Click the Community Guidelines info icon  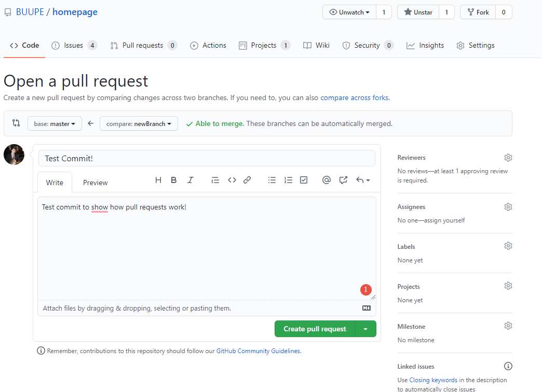click(x=41, y=351)
